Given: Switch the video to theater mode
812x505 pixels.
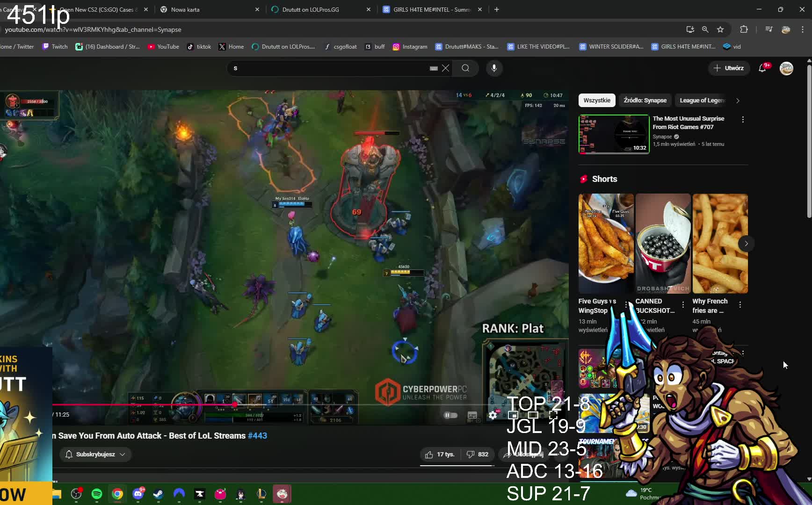Looking at the screenshot, I should click(533, 415).
